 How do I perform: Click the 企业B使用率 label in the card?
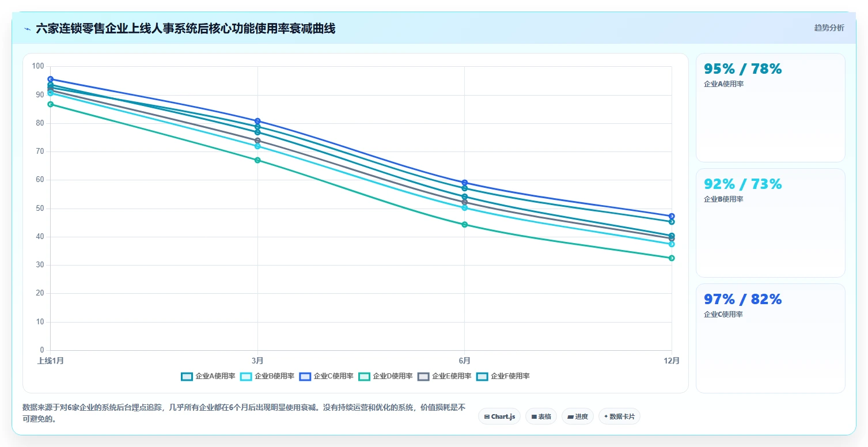(x=723, y=199)
